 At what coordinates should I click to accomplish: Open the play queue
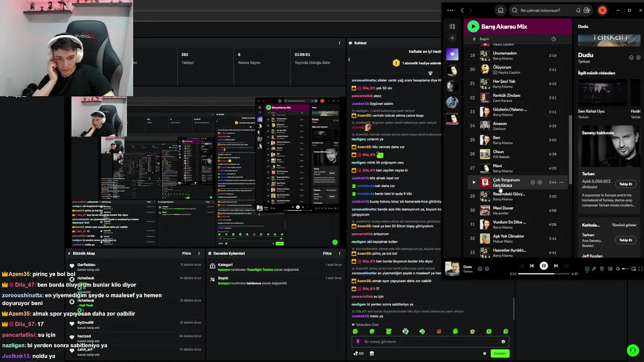point(602,268)
